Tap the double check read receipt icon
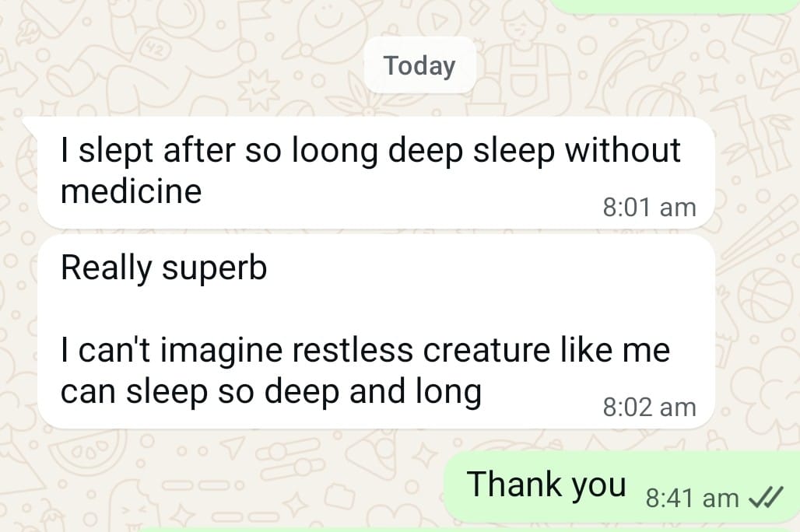 [x=765, y=497]
